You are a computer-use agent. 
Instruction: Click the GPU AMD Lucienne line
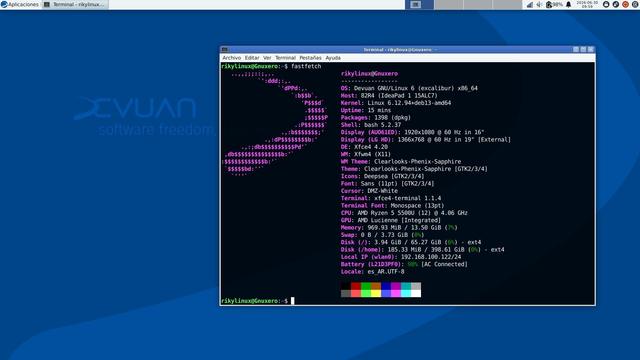tap(391, 220)
